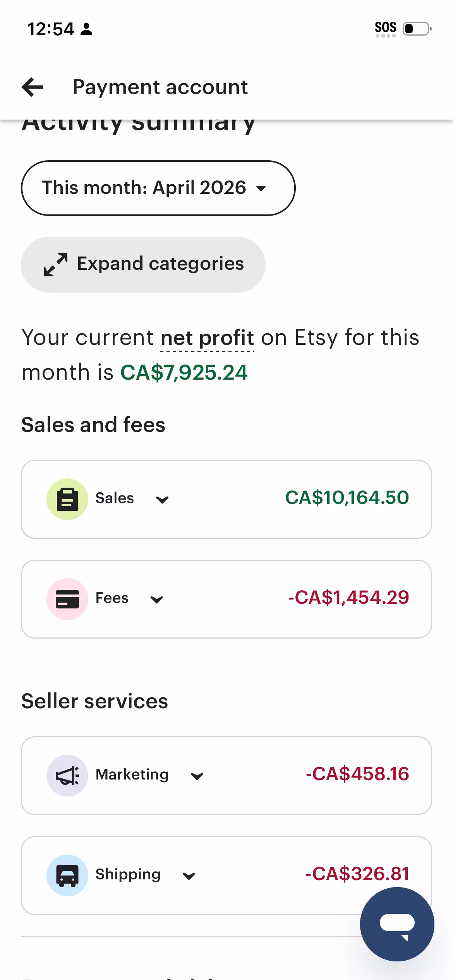Tap the CA$10,164.50 sales amount

347,498
